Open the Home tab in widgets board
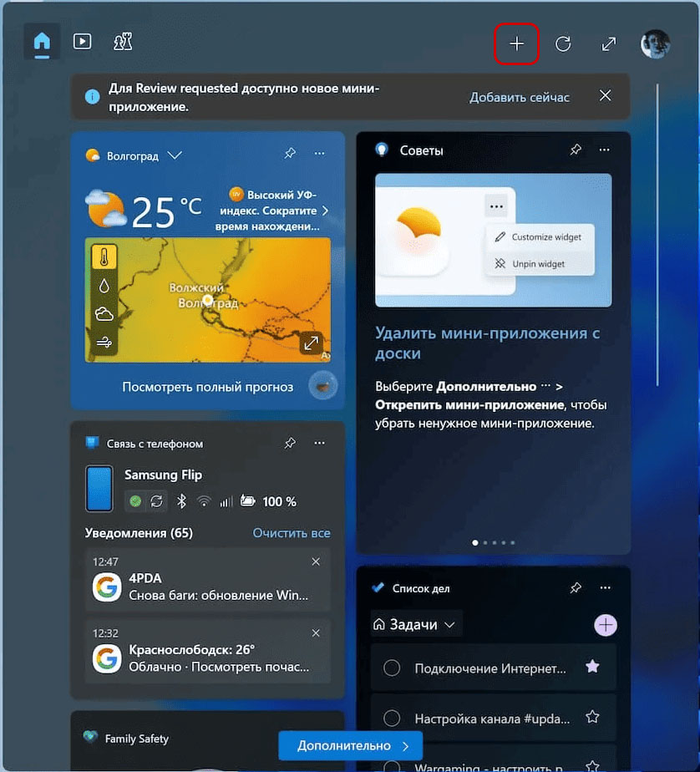Image resolution: width=700 pixels, height=772 pixels. pos(42,42)
